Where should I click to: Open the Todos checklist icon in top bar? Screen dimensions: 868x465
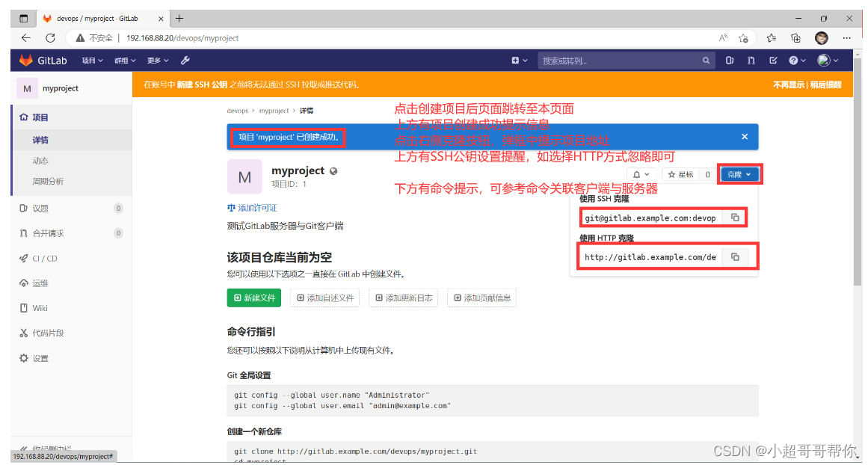(772, 60)
